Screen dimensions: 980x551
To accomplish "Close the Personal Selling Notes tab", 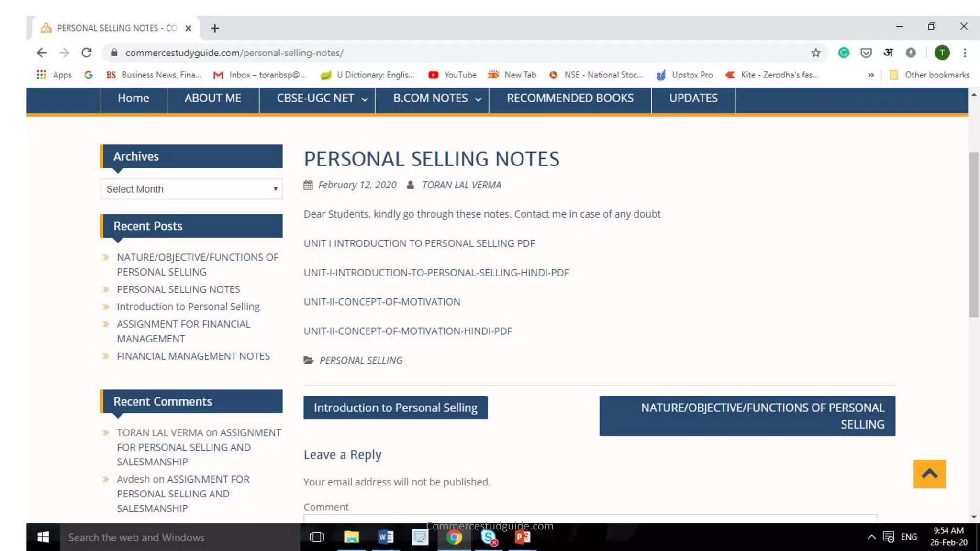I will click(x=189, y=28).
